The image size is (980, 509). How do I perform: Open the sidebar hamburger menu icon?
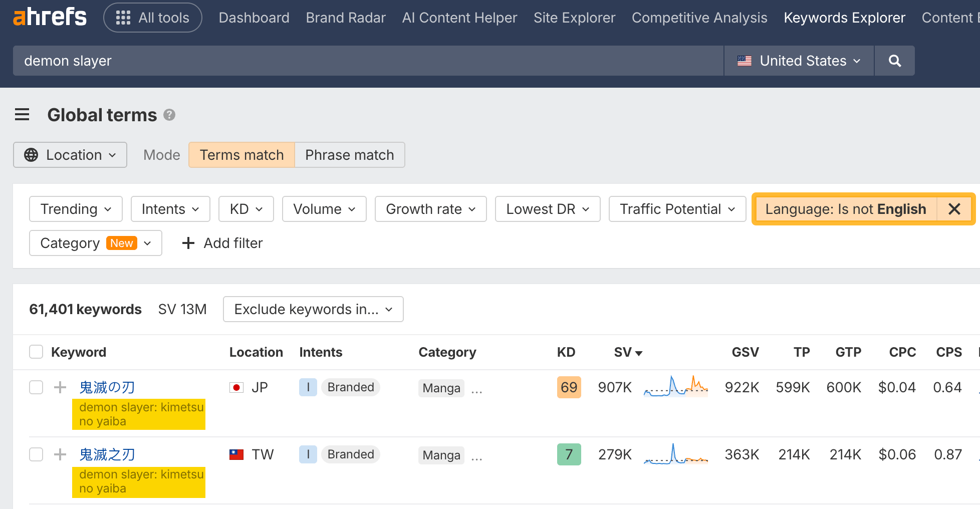[22, 114]
